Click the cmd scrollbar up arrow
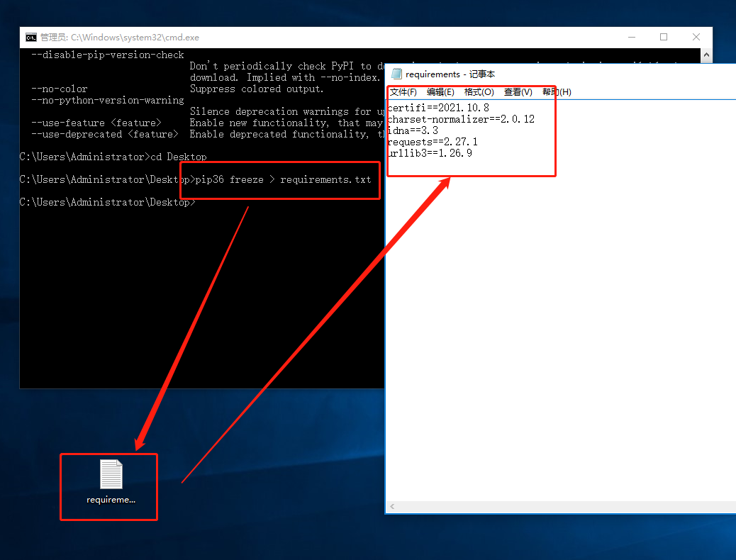Image resolution: width=736 pixels, height=560 pixels. click(706, 55)
